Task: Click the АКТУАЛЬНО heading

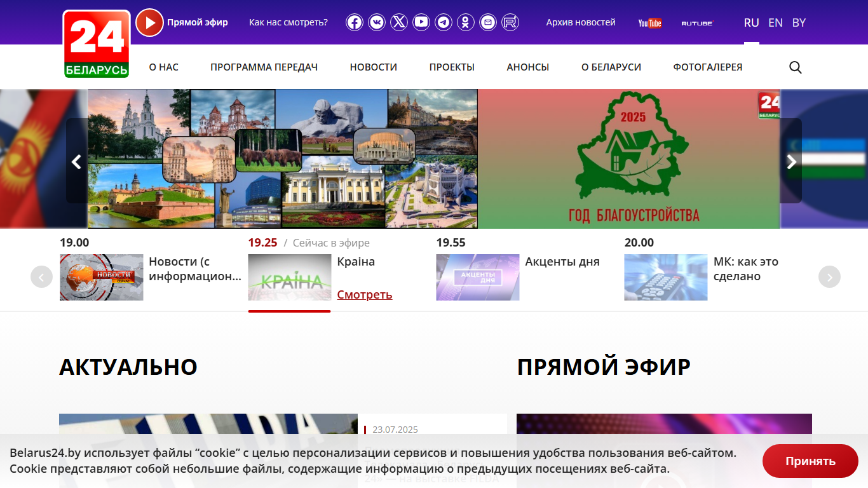Action: coord(128,367)
